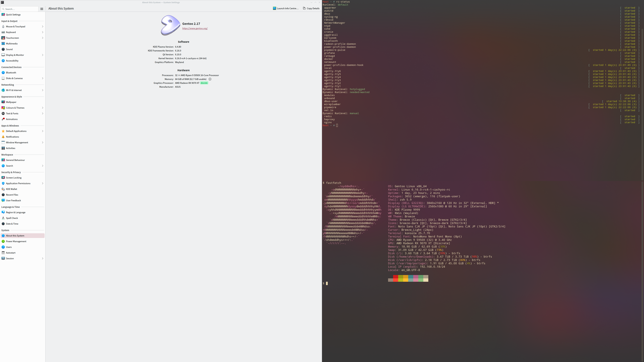The width and height of the screenshot is (644, 362).
Task: Click the Touchscreen icon in sidebar
Action: [3, 38]
